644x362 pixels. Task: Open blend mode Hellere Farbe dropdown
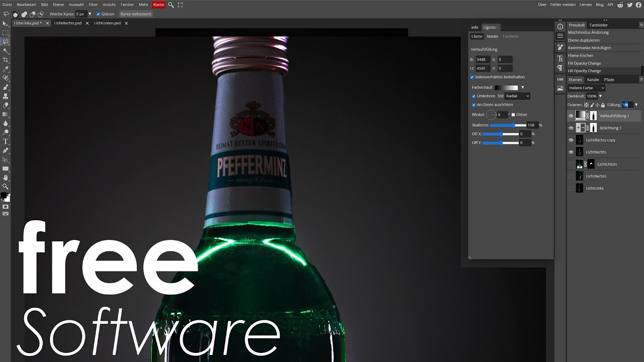[586, 88]
